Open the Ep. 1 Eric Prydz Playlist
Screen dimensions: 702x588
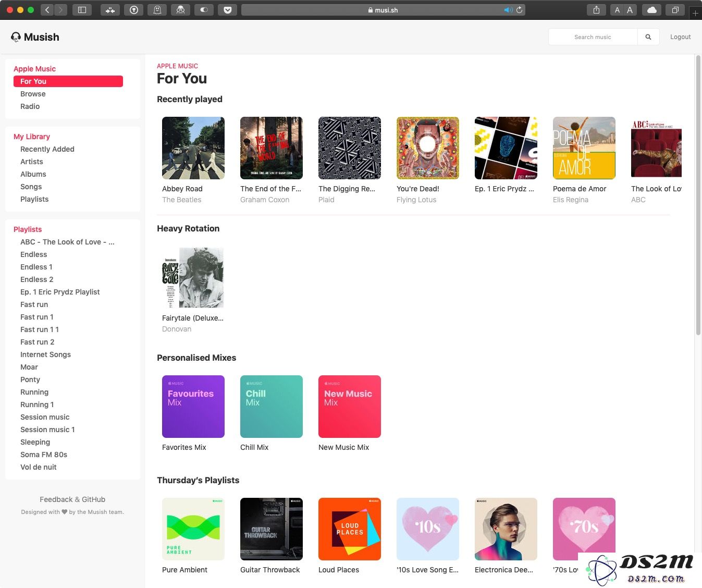pos(60,292)
